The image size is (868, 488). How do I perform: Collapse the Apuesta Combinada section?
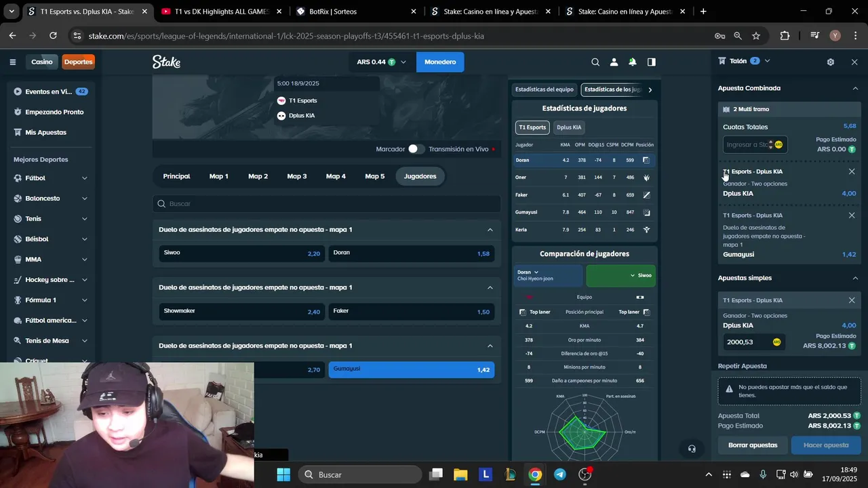coord(855,88)
